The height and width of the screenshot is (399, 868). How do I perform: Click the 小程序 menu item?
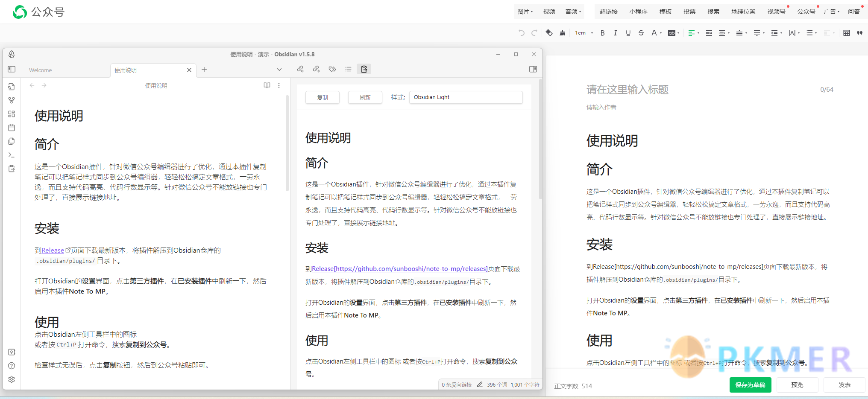pyautogui.click(x=638, y=12)
